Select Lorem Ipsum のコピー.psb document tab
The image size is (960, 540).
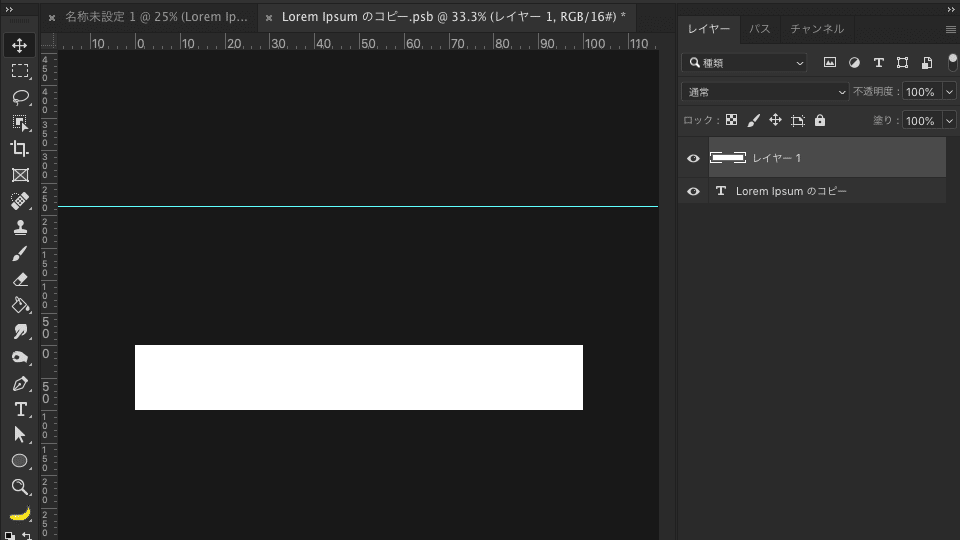454,17
